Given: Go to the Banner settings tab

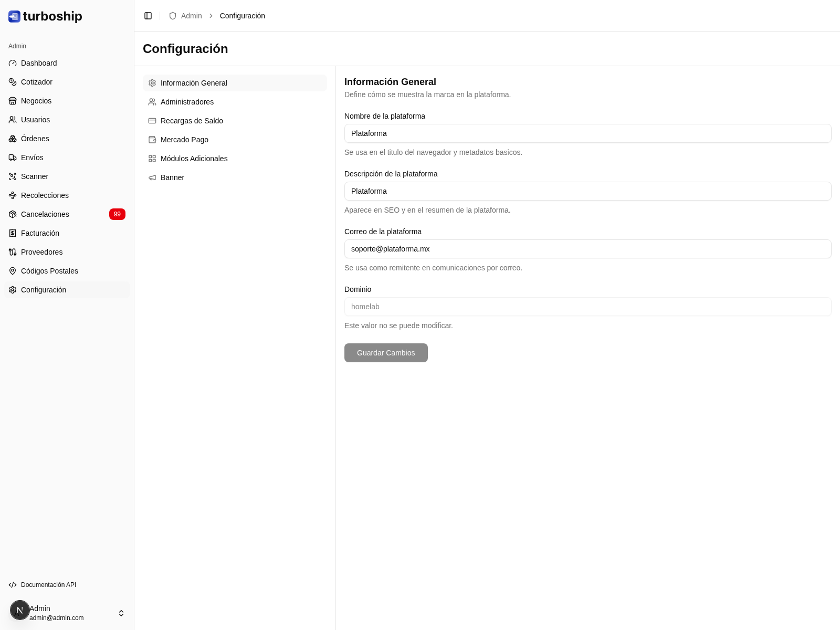Looking at the screenshot, I should [172, 177].
